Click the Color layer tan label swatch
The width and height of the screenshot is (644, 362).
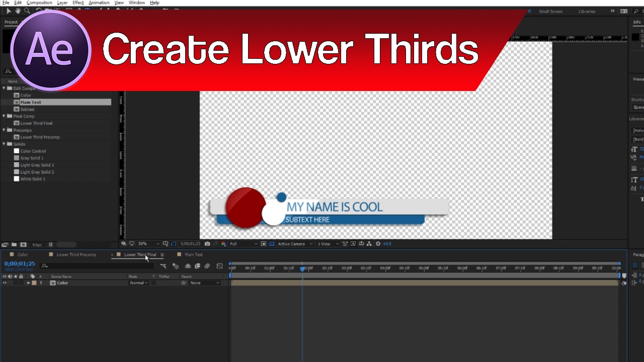click(34, 283)
